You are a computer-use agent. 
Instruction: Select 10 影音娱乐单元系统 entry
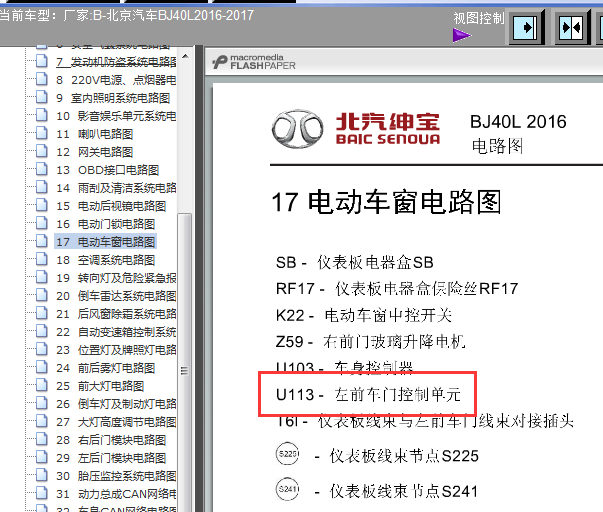tap(116, 116)
